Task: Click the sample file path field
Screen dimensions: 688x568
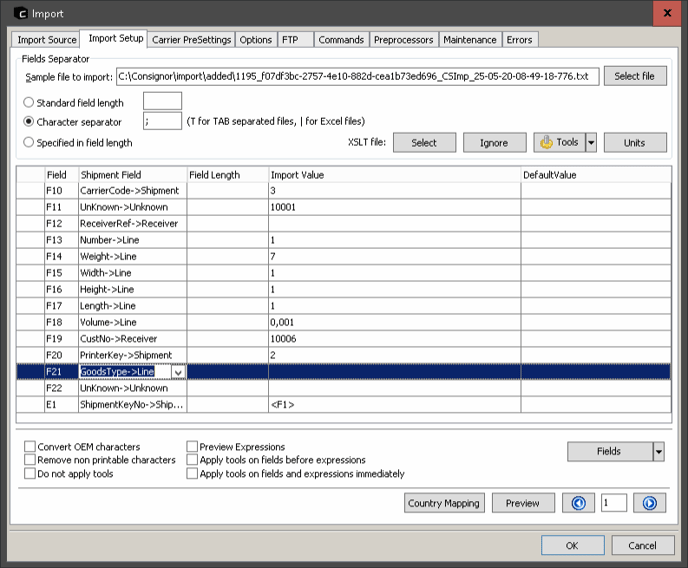Action: tap(357, 76)
